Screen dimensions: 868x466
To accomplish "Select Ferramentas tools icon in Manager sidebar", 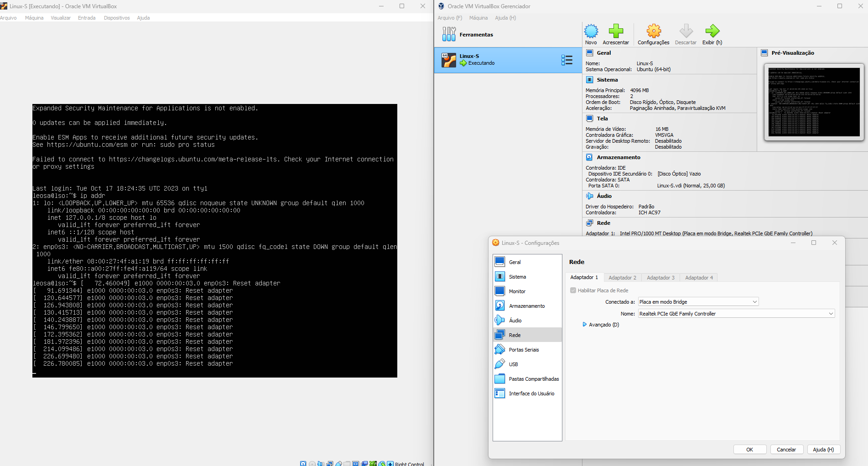I will tap(449, 34).
